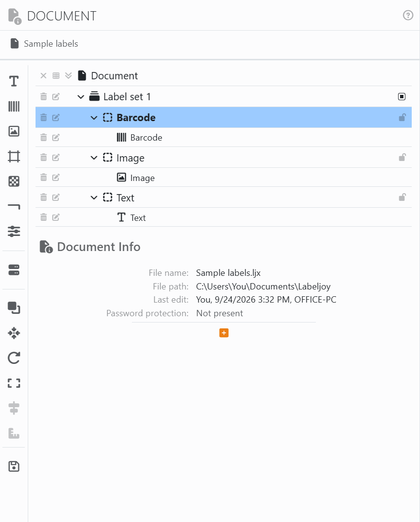Delete the Barcode element child row
420x522 pixels.
(x=44, y=138)
